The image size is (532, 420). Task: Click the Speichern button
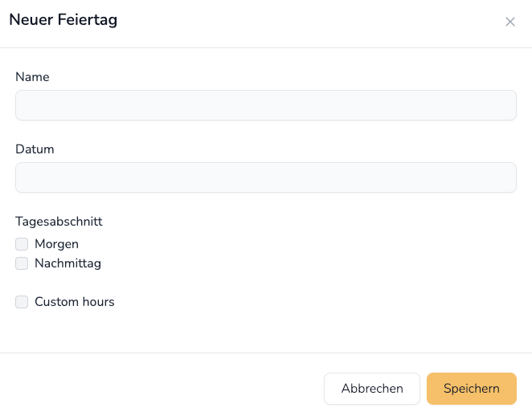pyautogui.click(x=472, y=389)
